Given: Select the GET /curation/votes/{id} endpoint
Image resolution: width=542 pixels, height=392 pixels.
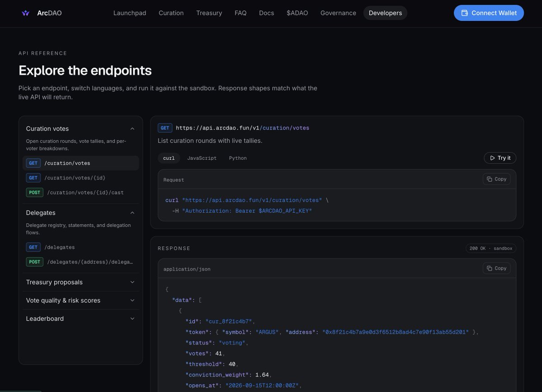Looking at the screenshot, I should coord(80,178).
